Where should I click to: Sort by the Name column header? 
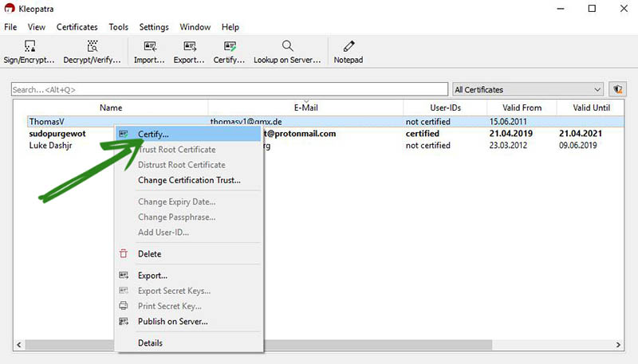pos(111,108)
